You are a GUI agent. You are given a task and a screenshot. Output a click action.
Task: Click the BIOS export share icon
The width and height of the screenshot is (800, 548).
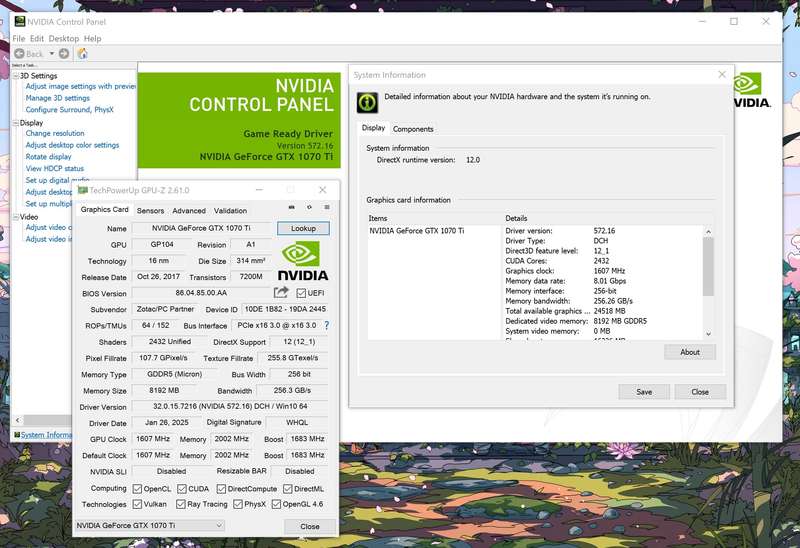[x=281, y=292]
